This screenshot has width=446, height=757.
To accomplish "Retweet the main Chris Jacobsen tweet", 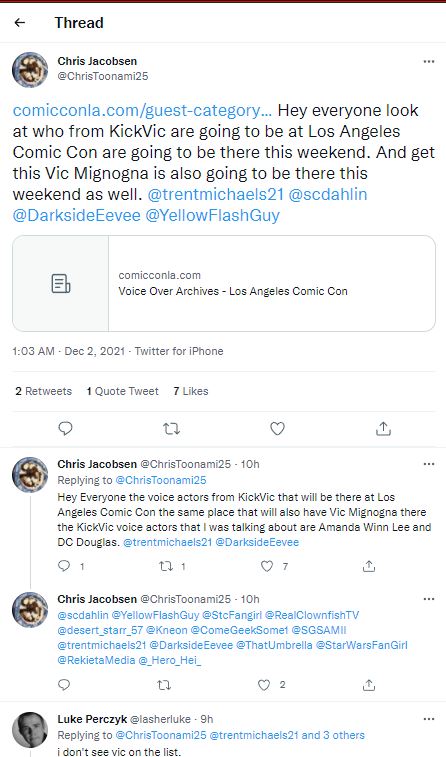I will click(171, 428).
